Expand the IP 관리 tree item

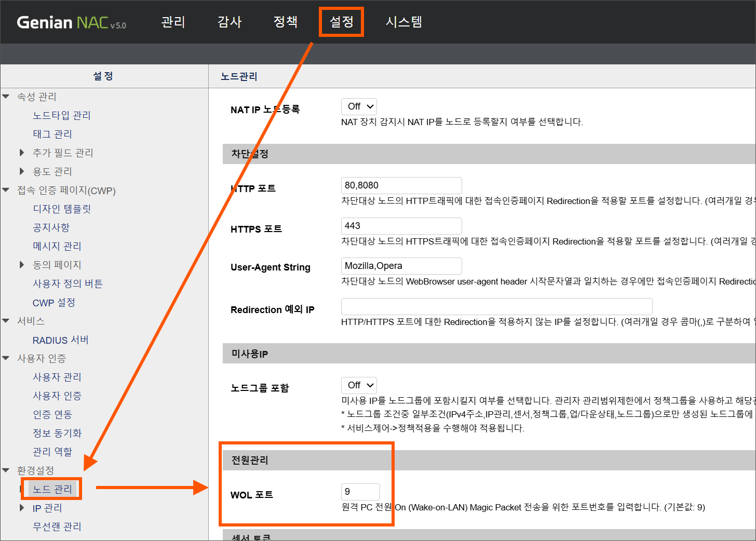tap(22, 508)
